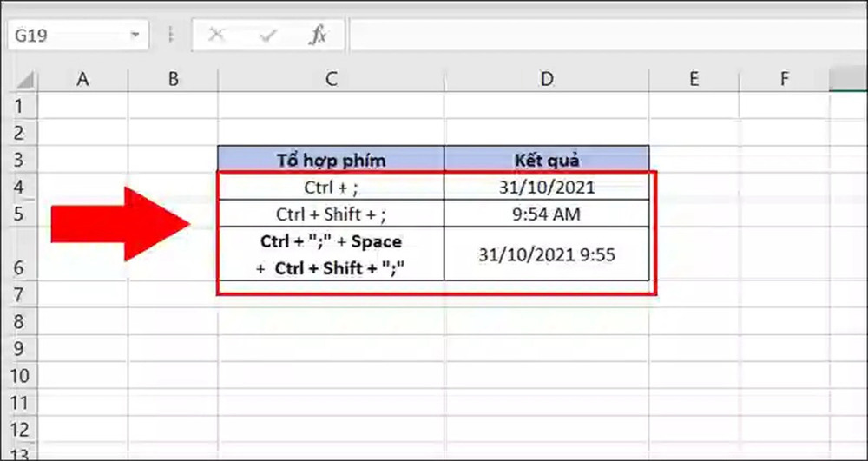
Task: Select row 11 header
Action: (19, 403)
